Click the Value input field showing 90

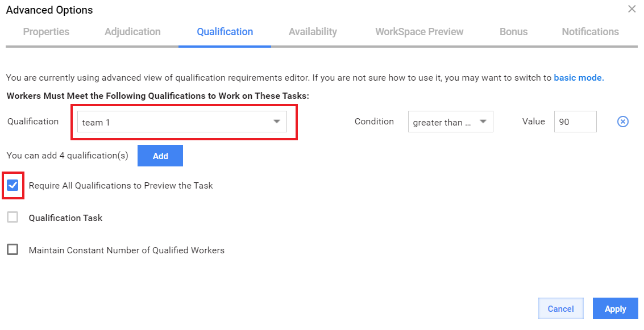click(575, 122)
